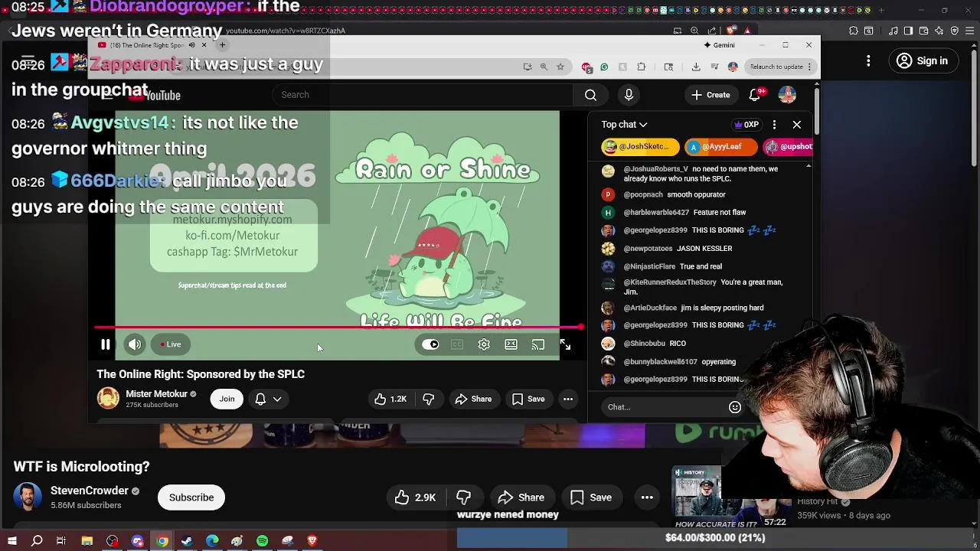Toggle the autoplay switch in the player
Screen dimensions: 980x551
coord(430,344)
